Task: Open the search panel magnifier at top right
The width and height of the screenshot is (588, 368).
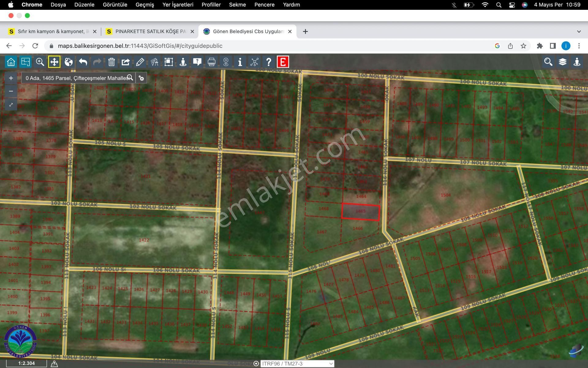Action: [548, 62]
